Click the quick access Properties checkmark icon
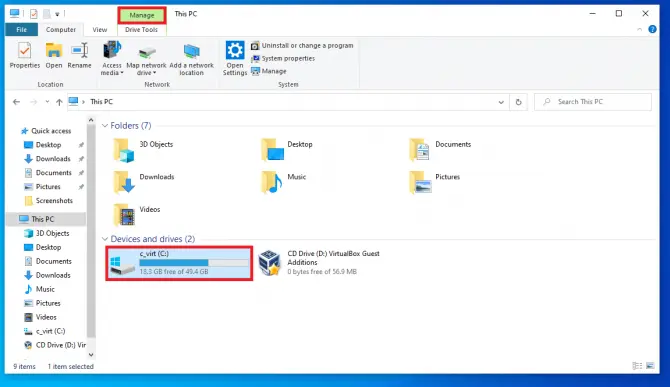 pyautogui.click(x=34, y=14)
